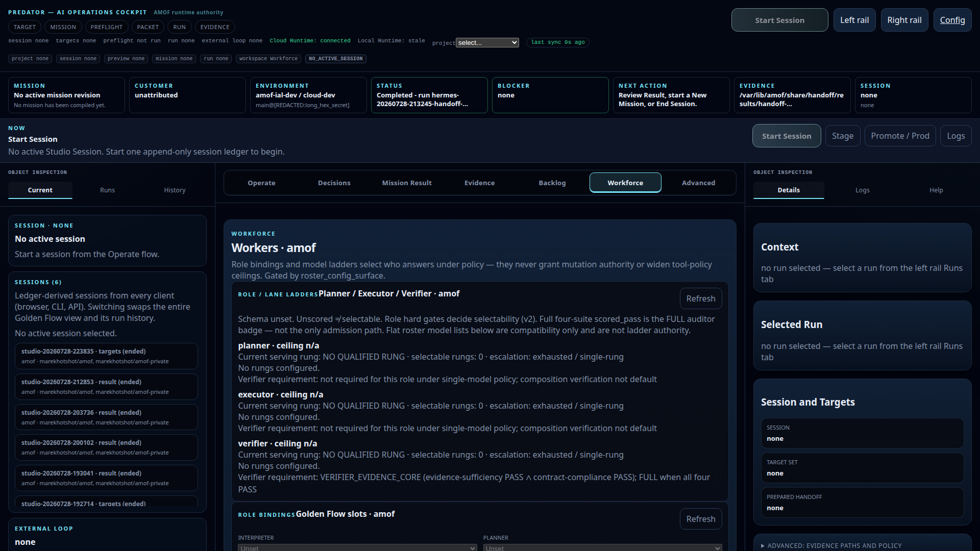Select session studio-20260728-193041
This screenshot has width=980, height=551.
[x=106, y=478]
